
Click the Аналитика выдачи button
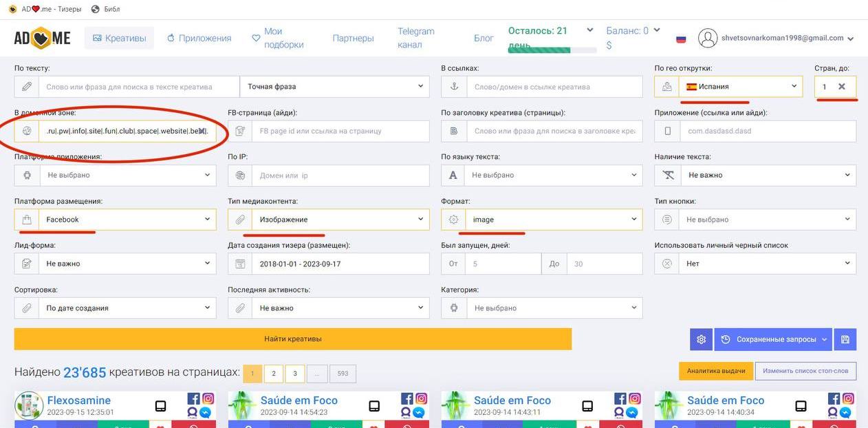coord(715,371)
